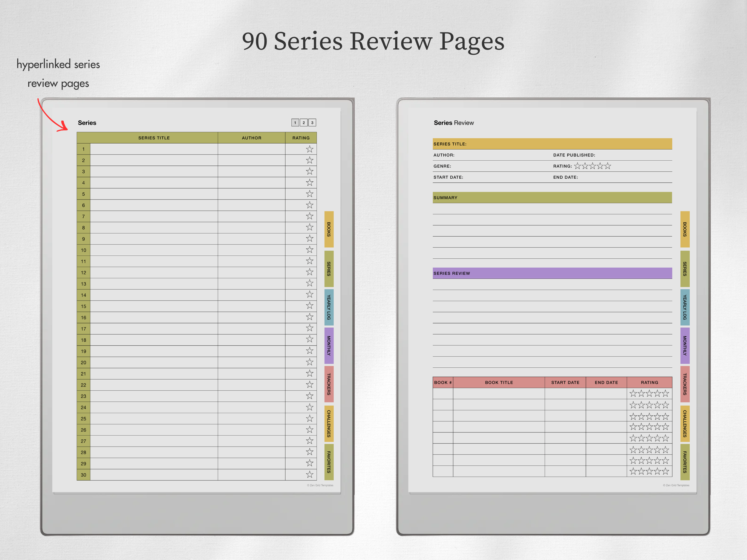Screen dimensions: 747x560
Task: Open the BOOKS tab on left tablet
Action: tap(329, 229)
